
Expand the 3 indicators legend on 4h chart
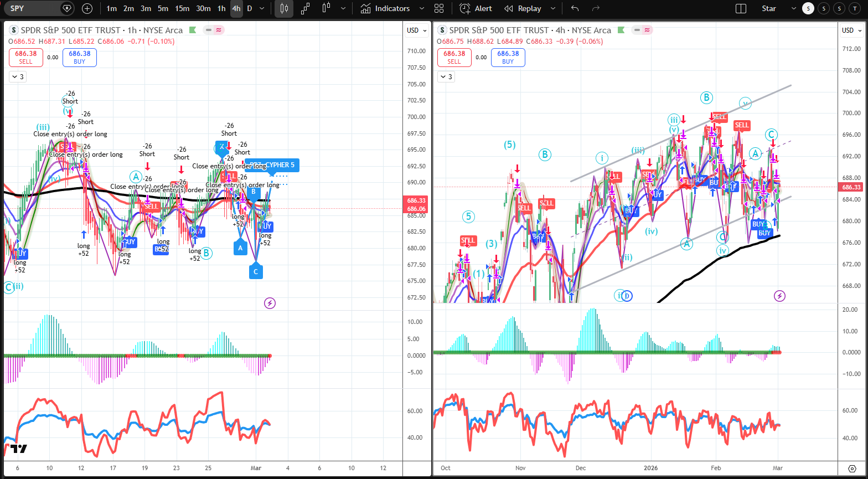tap(446, 77)
